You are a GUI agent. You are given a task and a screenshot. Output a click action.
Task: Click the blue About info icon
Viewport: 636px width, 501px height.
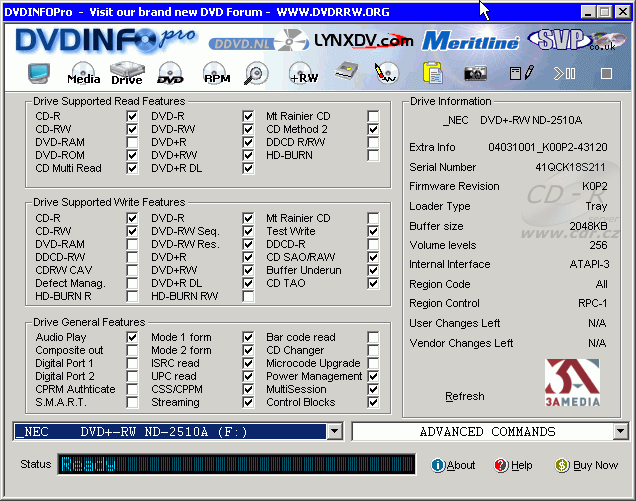[438, 465]
